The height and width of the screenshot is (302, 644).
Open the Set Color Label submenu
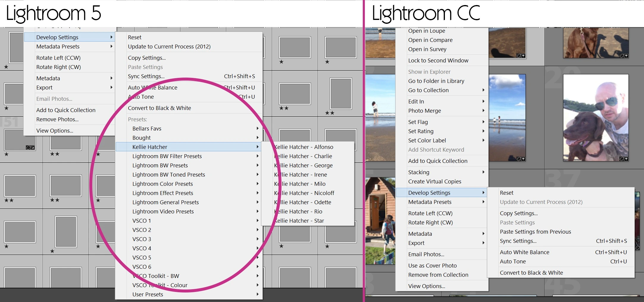[x=442, y=140]
